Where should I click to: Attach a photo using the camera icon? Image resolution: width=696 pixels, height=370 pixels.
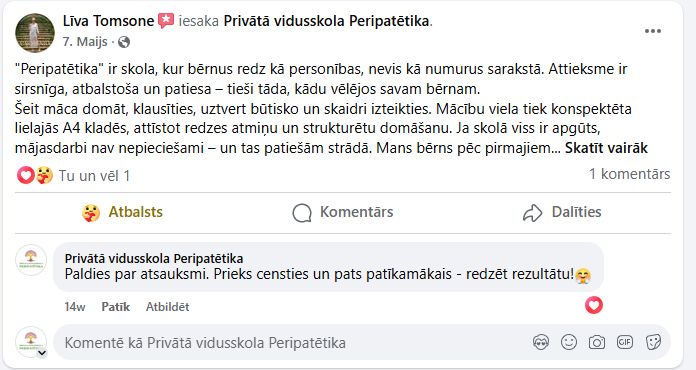pos(597,342)
